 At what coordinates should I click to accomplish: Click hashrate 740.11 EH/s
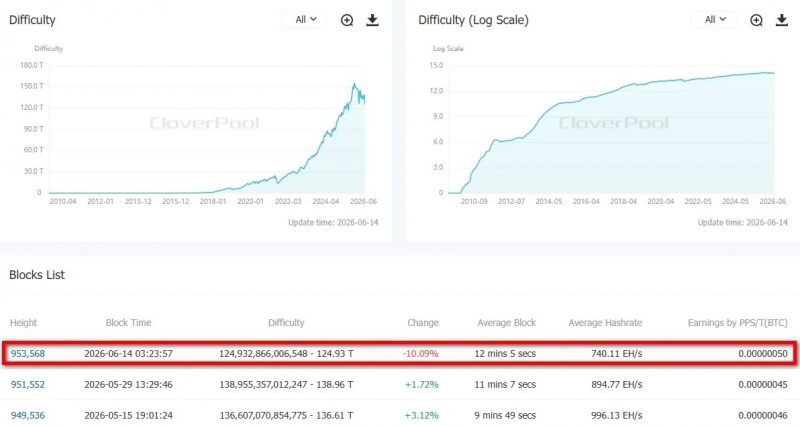point(617,354)
